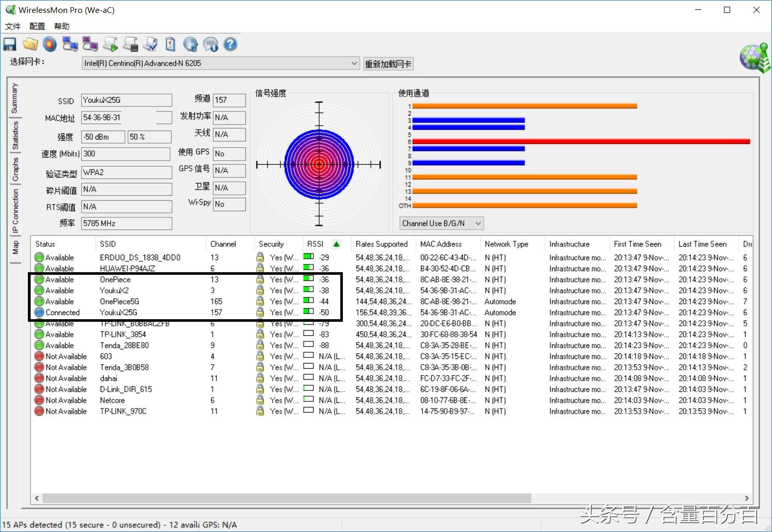Click the open folder toolbar icon
The image size is (772, 532).
[x=30, y=44]
